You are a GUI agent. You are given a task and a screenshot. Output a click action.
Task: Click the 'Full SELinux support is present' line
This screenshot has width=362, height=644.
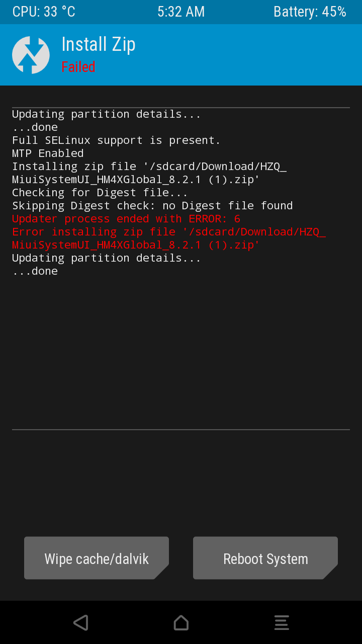116,140
